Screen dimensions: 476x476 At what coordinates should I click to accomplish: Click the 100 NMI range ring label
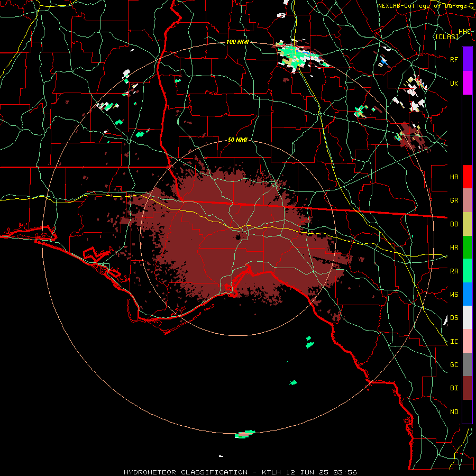click(237, 42)
